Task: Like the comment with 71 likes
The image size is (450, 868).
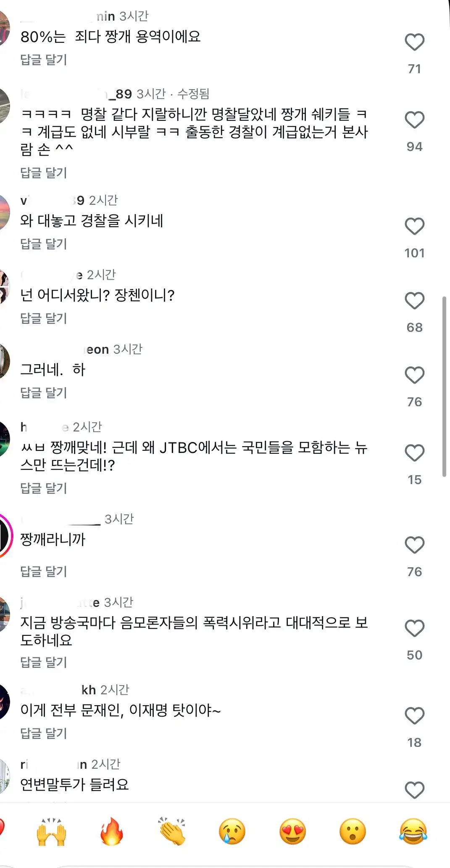Action: (x=414, y=42)
